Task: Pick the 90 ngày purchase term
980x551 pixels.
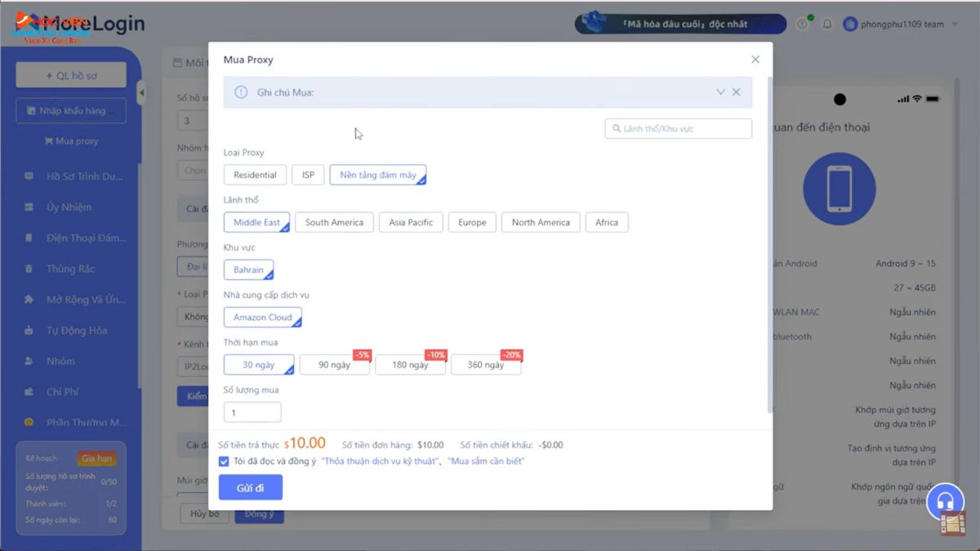Action: point(334,365)
